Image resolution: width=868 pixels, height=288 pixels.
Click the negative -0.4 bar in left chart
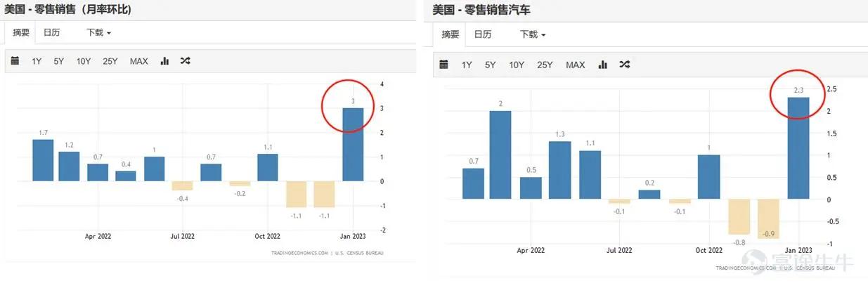coord(182,186)
